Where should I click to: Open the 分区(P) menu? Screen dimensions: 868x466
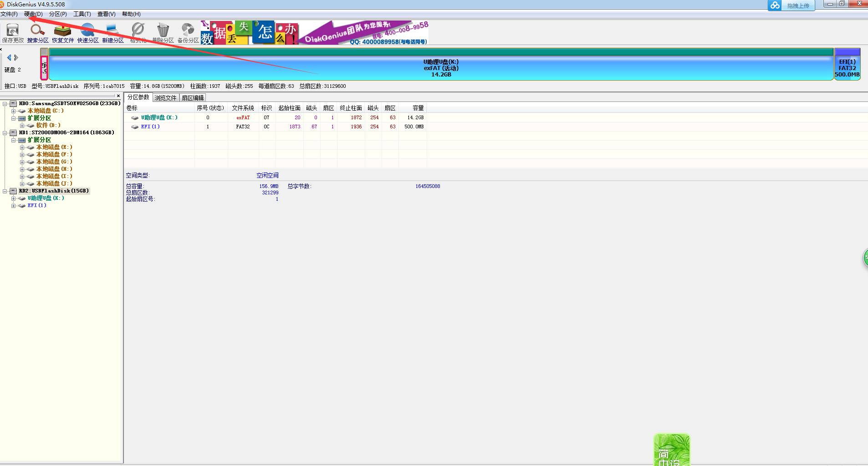coord(58,14)
